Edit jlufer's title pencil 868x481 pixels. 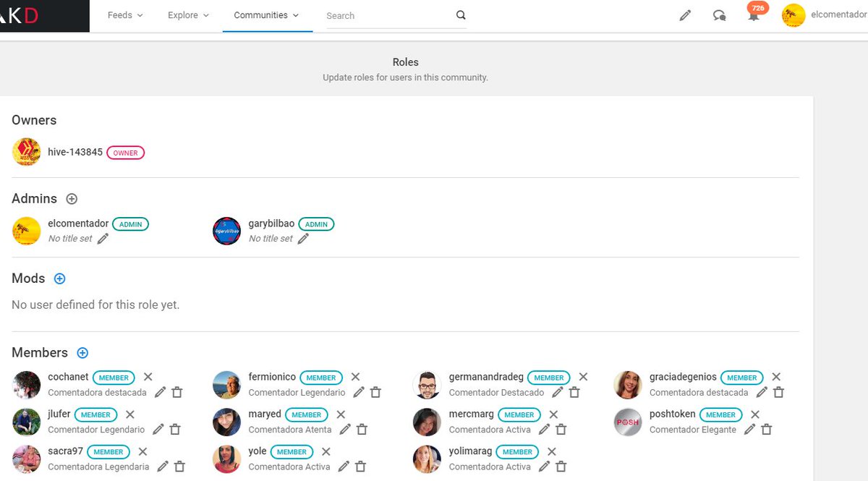[158, 429]
